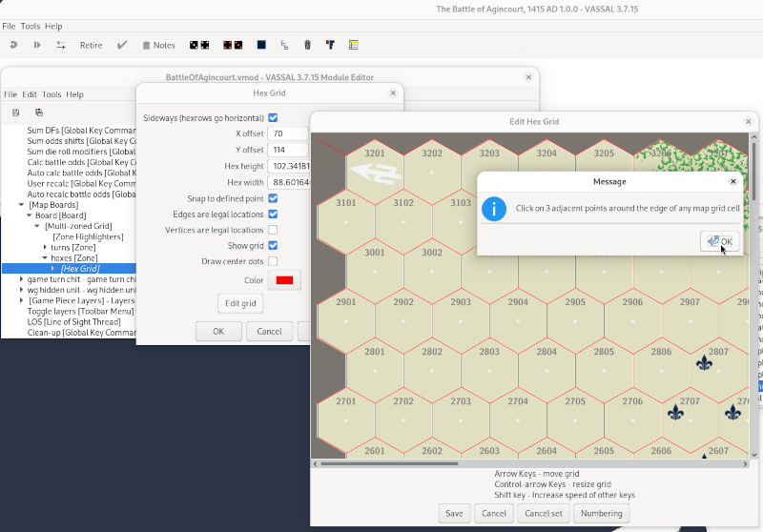The image size is (763, 532).
Task: Click the Numbering button
Action: pos(602,514)
